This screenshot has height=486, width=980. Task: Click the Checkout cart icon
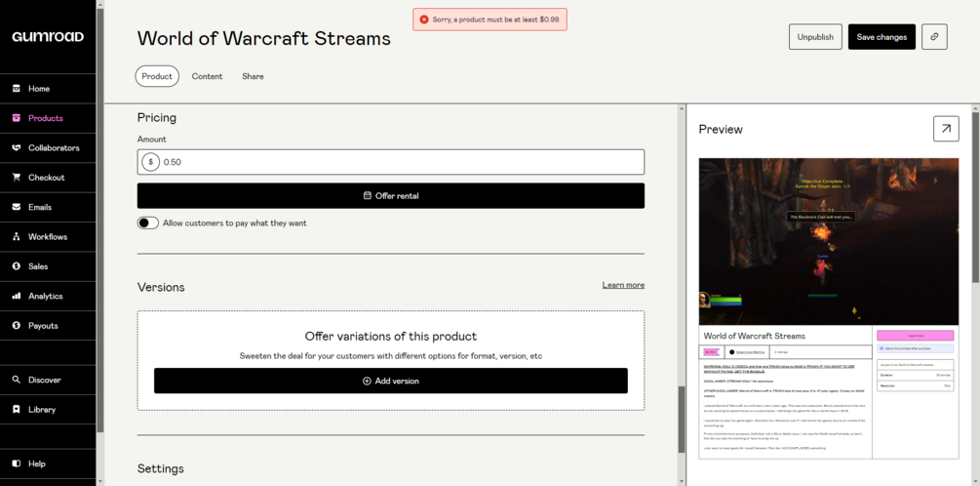(17, 177)
